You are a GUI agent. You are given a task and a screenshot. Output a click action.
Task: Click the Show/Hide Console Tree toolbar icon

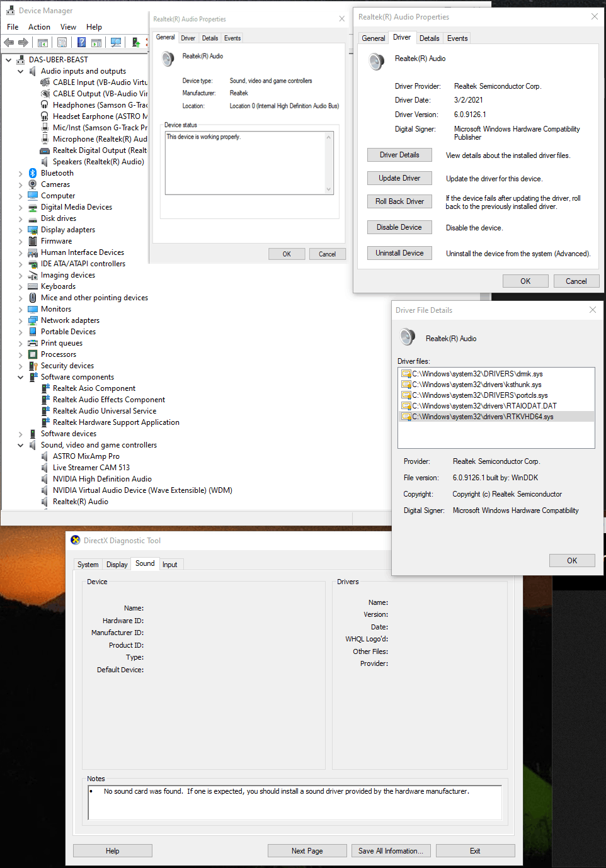[43, 43]
